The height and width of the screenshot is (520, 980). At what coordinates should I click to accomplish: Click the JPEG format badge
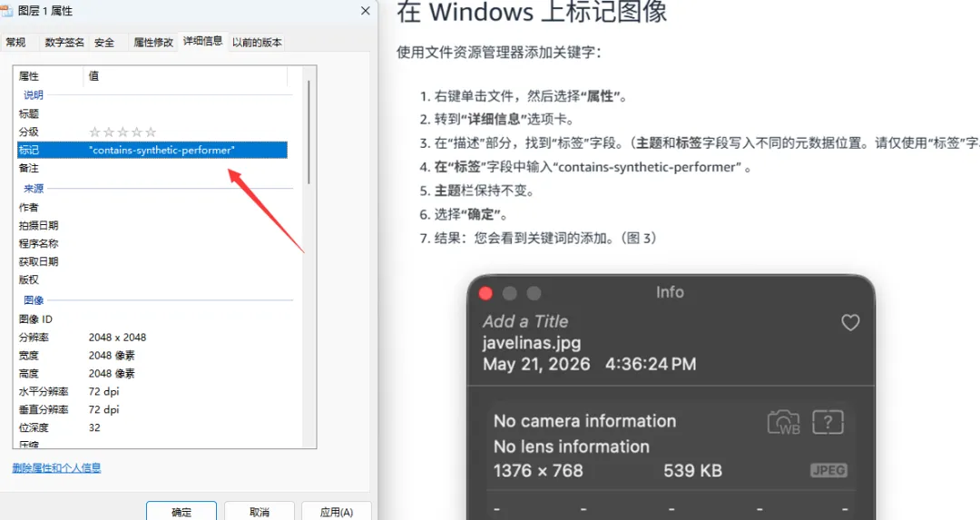pyautogui.click(x=828, y=470)
